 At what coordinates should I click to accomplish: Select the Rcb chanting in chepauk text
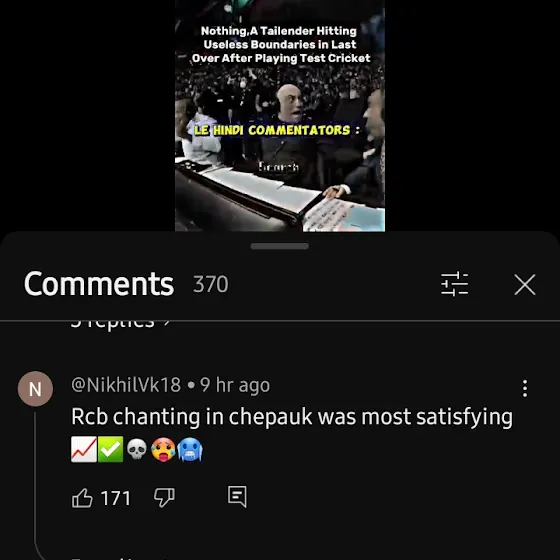point(192,417)
